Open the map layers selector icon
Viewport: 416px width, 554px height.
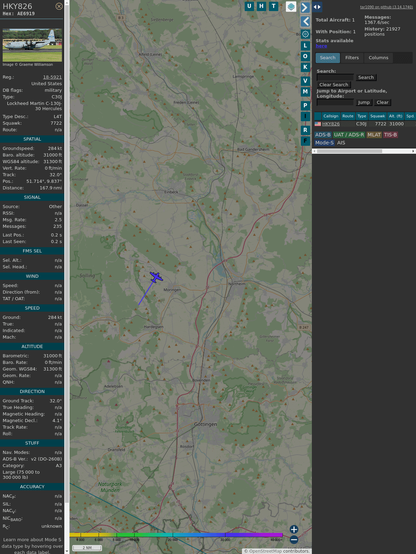tap(291, 6)
